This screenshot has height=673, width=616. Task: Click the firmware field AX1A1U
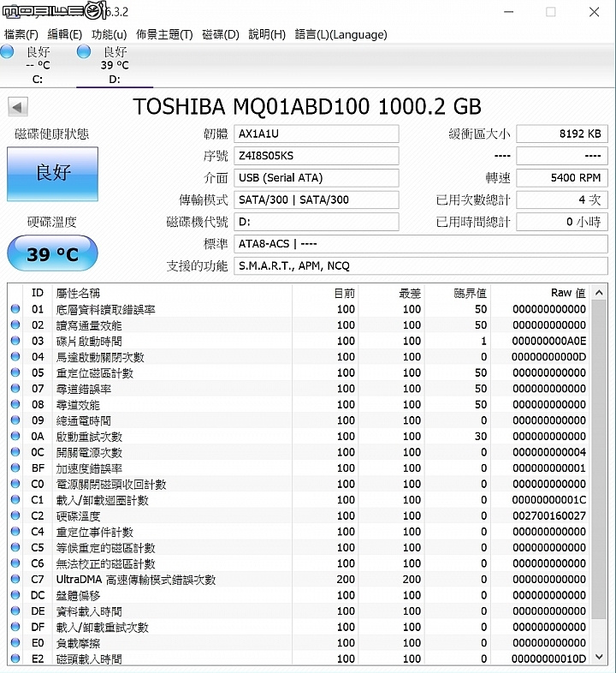[317, 134]
